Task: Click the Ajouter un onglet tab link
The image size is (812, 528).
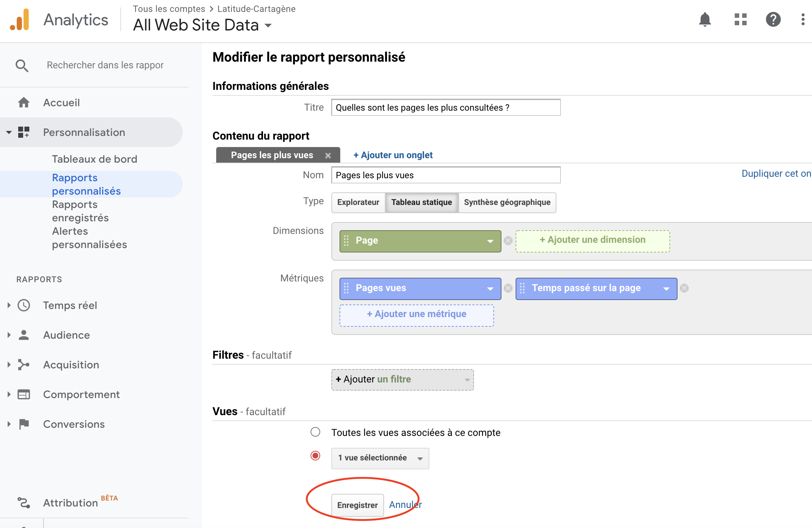Action: [393, 155]
